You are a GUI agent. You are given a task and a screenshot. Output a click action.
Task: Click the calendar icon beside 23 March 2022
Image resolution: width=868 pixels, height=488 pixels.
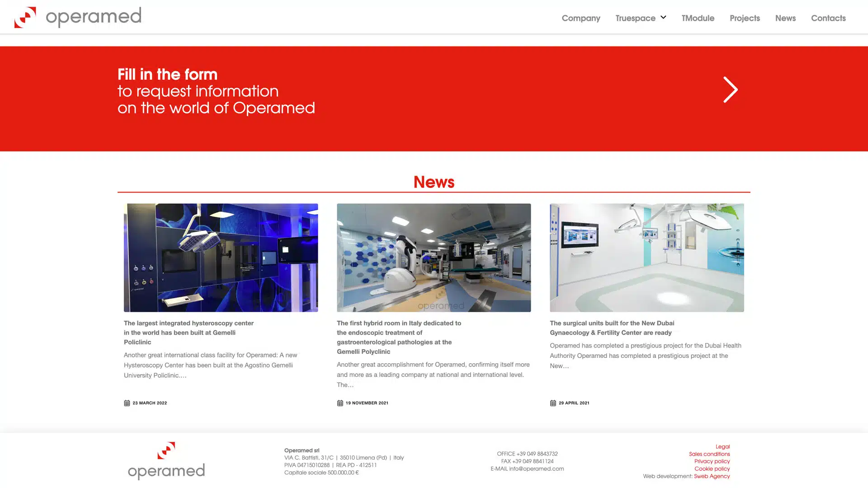click(127, 403)
